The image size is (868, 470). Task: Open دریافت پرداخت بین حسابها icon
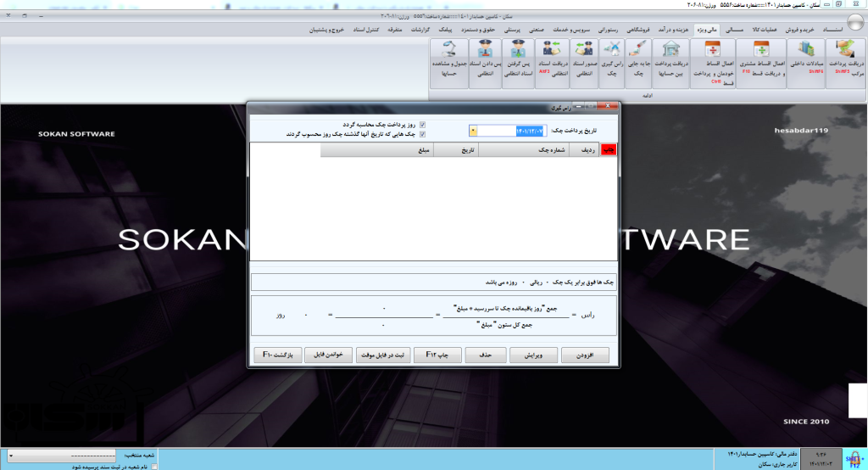point(671,63)
